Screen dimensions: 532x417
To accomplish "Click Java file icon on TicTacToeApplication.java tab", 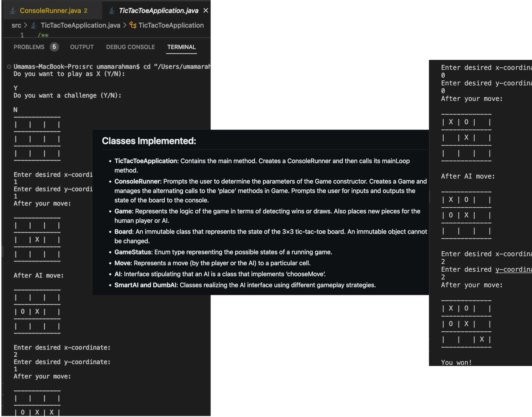I will (112, 11).
